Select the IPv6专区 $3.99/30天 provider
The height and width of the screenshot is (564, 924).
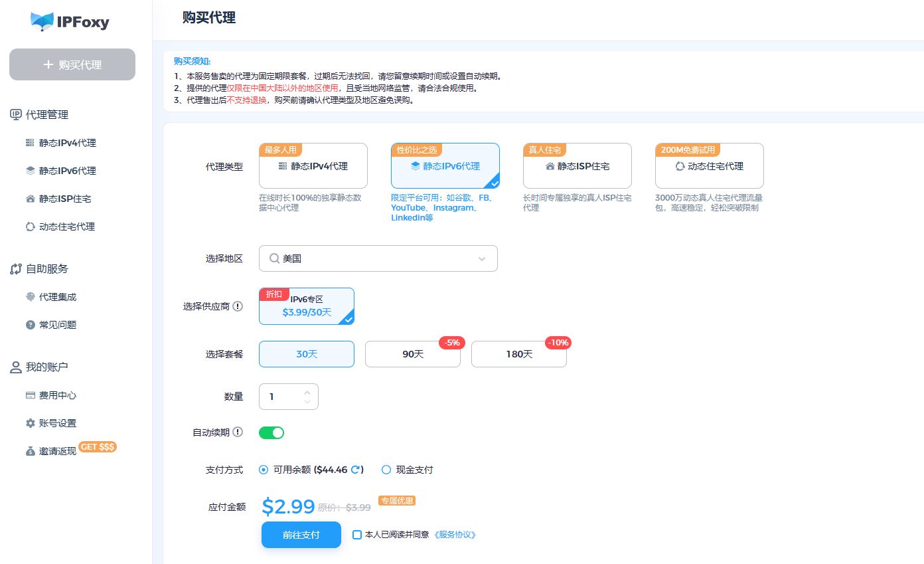[x=306, y=306]
